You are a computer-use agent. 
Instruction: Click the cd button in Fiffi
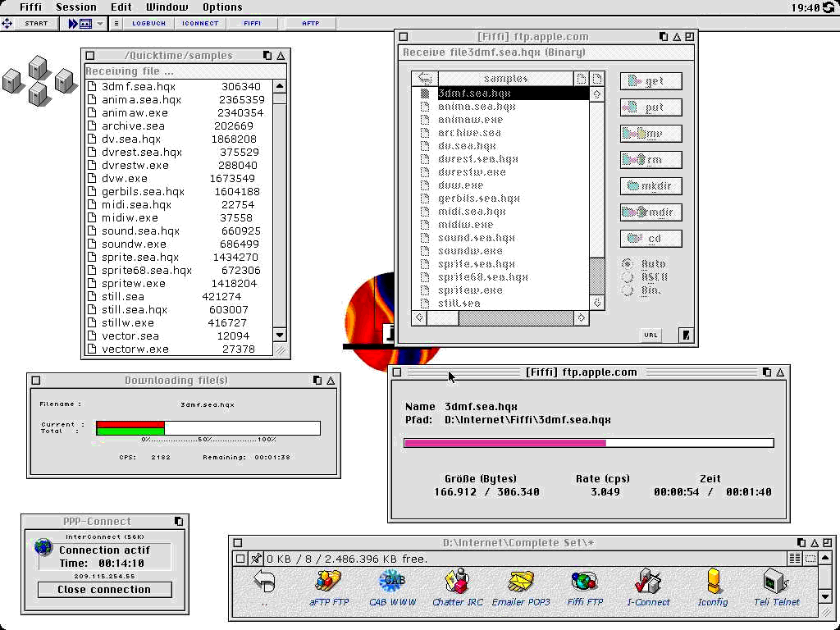[x=651, y=239]
